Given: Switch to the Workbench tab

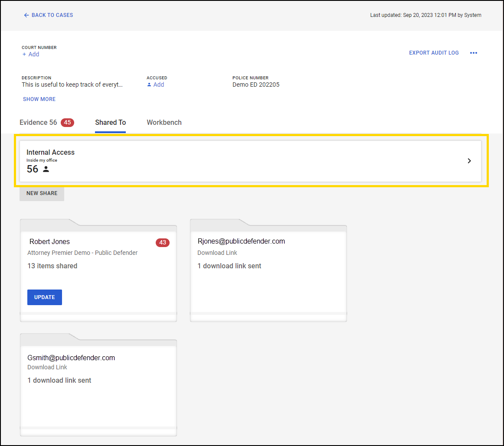Looking at the screenshot, I should coord(164,122).
